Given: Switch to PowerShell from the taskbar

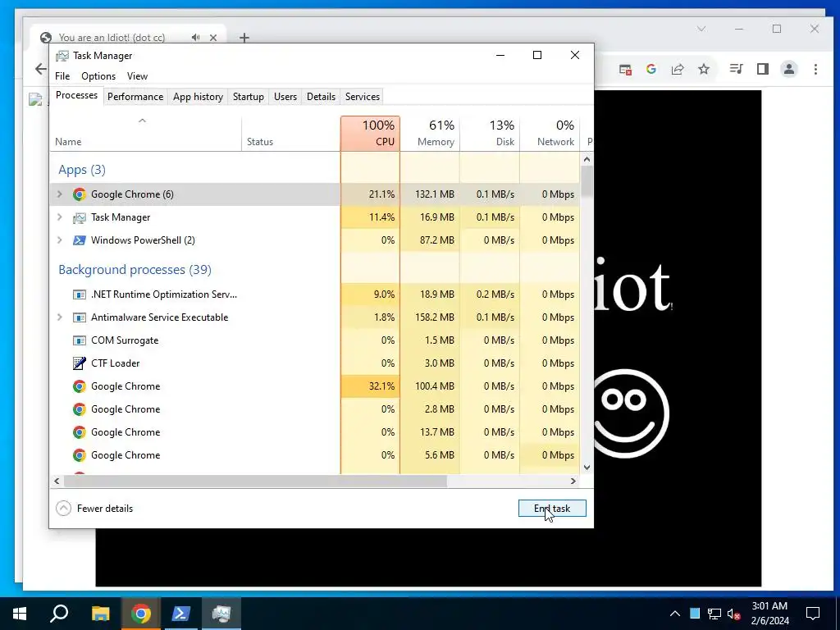Looking at the screenshot, I should pos(181,614).
